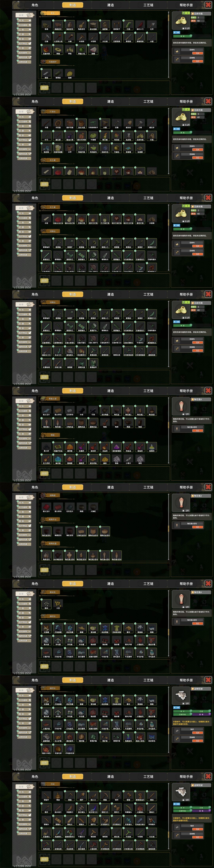The image size is (214, 868).
Task: Select 青铜锭 under 风箱熔炉
Action: 58,74
